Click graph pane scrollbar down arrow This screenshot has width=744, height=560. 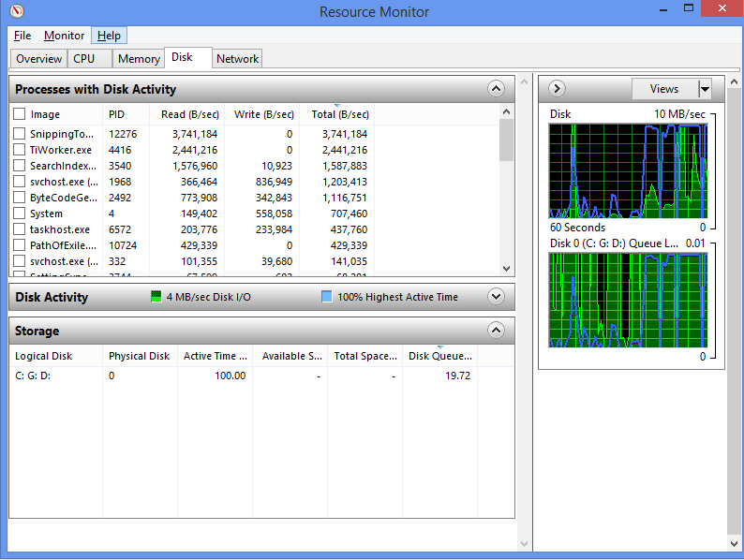click(734, 543)
